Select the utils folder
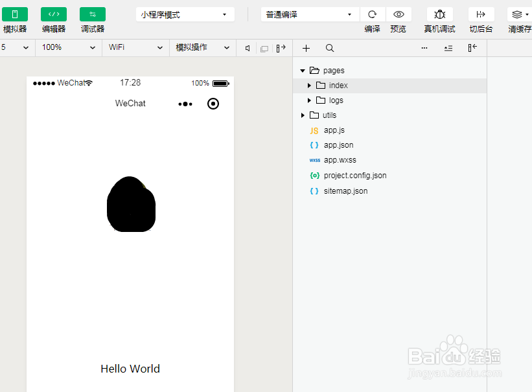This screenshot has height=392, width=532. [x=390, y=115]
